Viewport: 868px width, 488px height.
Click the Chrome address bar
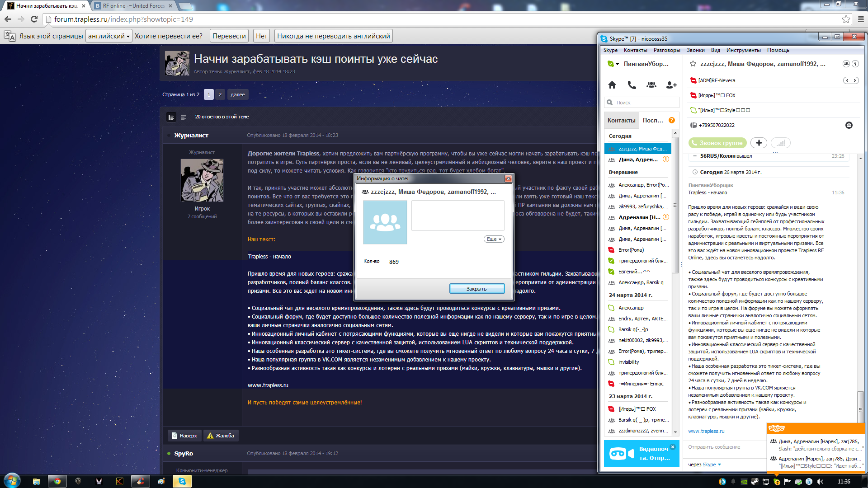(x=443, y=19)
